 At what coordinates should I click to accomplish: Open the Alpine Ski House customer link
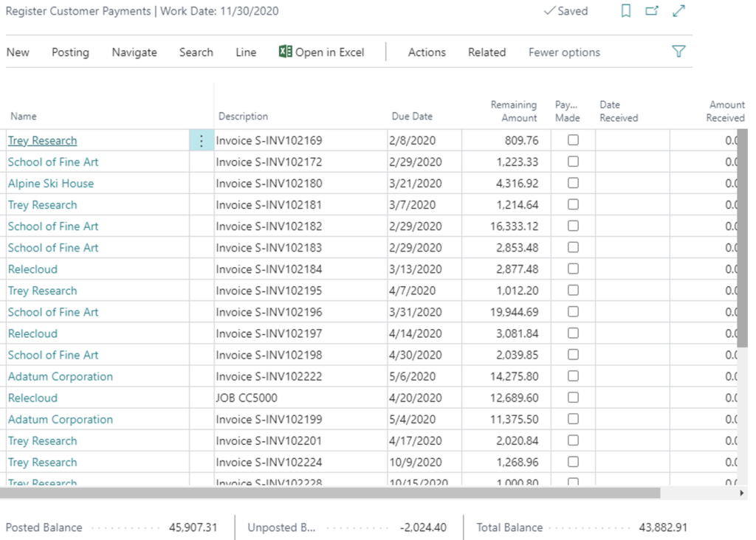[51, 183]
